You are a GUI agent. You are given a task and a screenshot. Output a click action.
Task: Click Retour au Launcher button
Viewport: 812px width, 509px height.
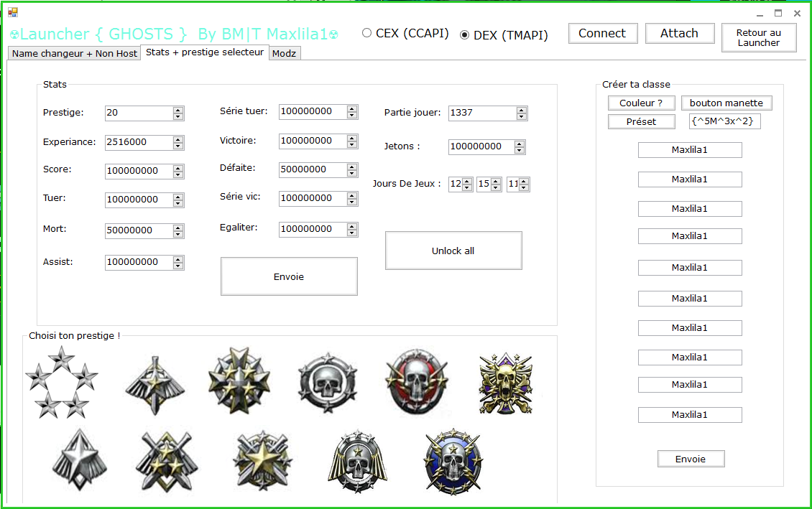point(759,38)
